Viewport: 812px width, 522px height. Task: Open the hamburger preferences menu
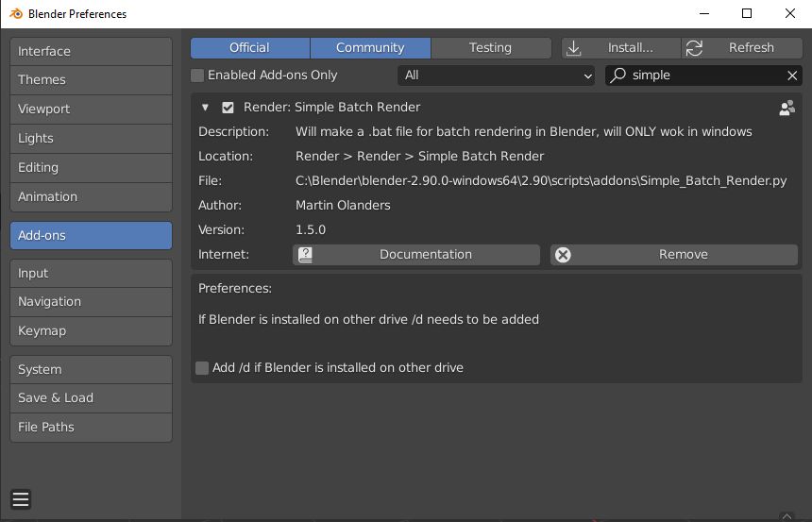click(21, 499)
